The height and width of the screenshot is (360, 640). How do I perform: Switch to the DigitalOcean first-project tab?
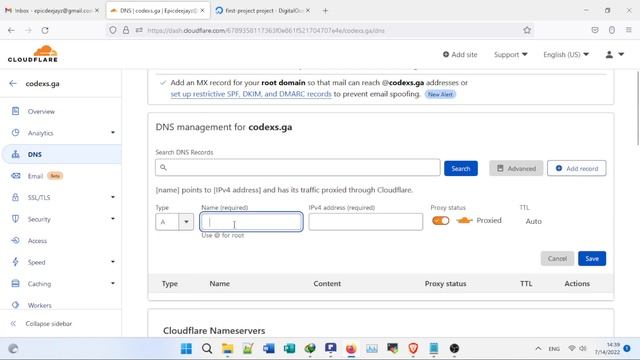click(x=262, y=11)
